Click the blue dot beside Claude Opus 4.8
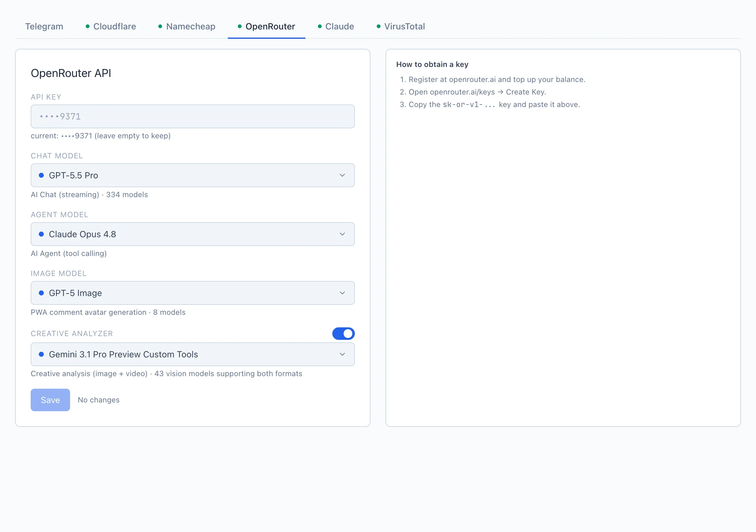 pyautogui.click(x=42, y=234)
